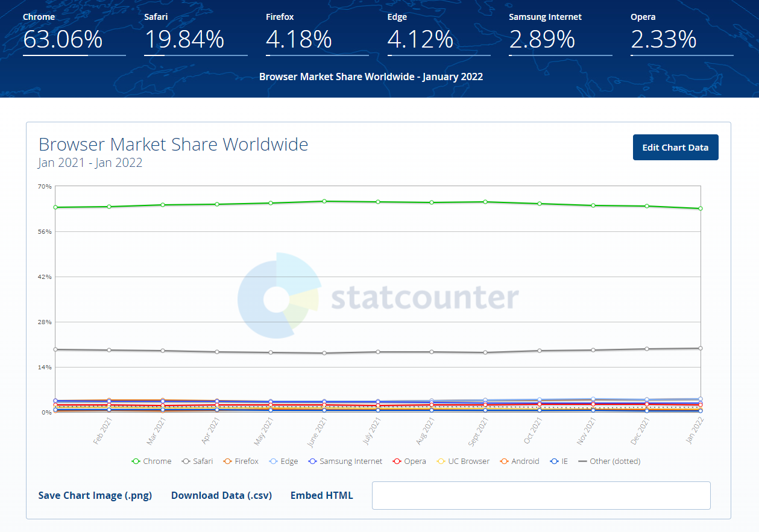Click Chrome 63.06% stat at top
Screen dimensions: 759x532
pyautogui.click(x=63, y=39)
